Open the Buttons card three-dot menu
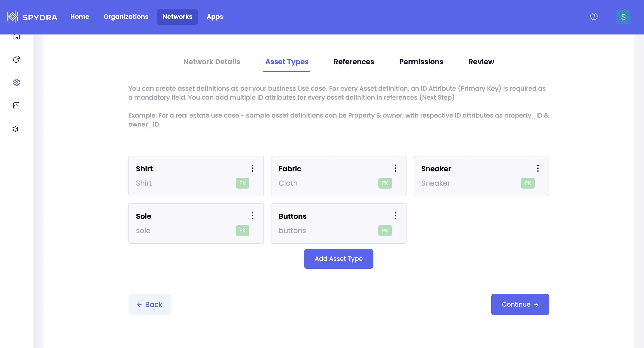The height and width of the screenshot is (348, 644). point(395,216)
